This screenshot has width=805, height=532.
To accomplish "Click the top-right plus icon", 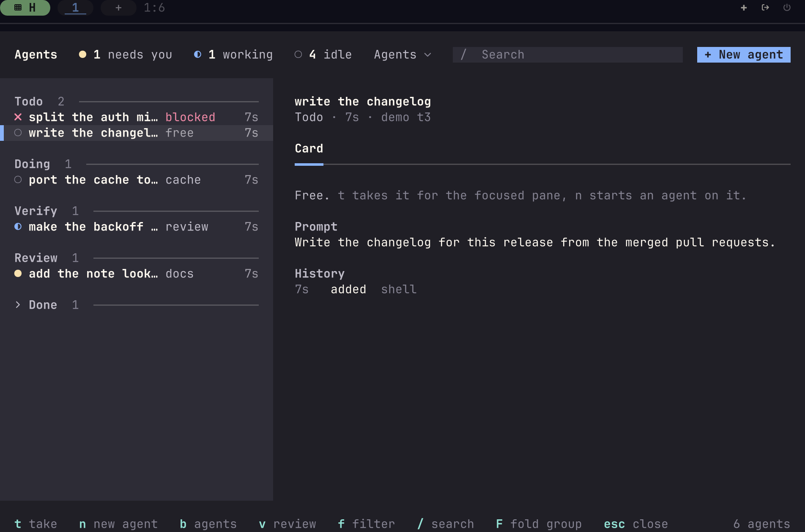I will [744, 8].
